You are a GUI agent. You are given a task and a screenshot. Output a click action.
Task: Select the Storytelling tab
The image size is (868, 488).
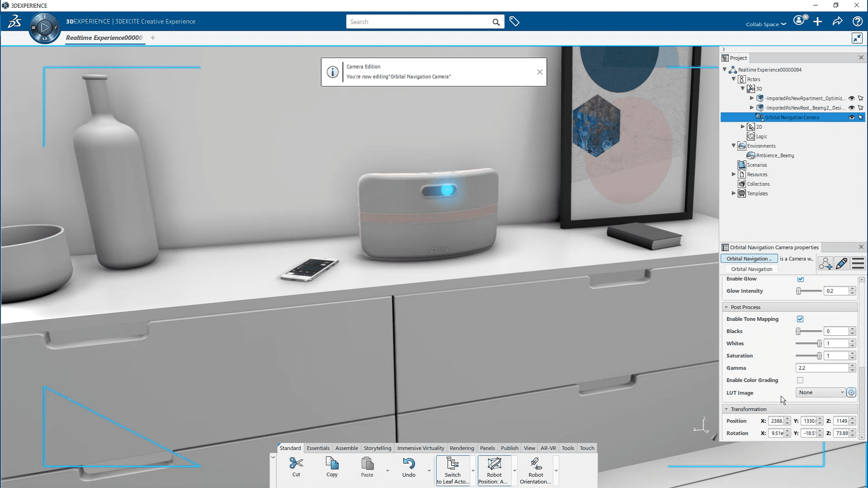(377, 447)
